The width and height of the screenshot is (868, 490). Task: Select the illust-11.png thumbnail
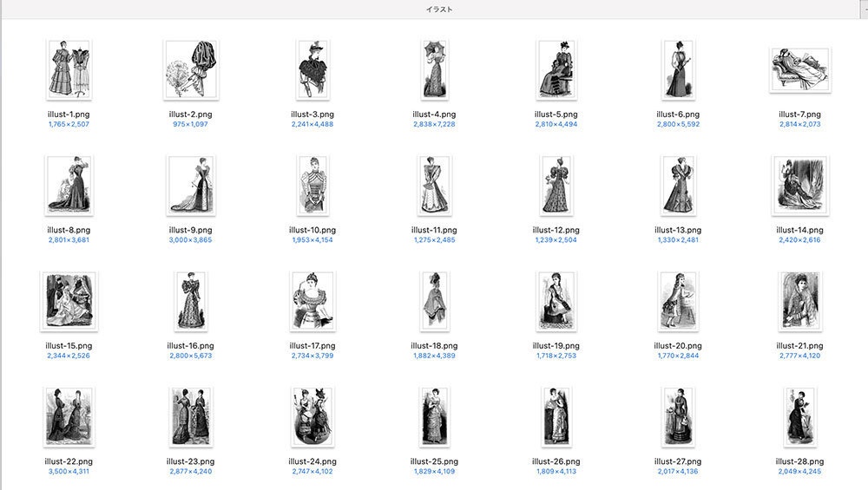coord(435,186)
